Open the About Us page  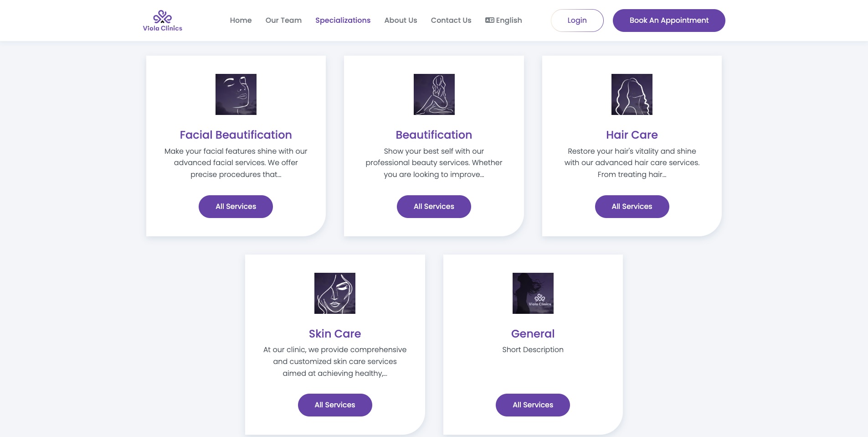[401, 20]
